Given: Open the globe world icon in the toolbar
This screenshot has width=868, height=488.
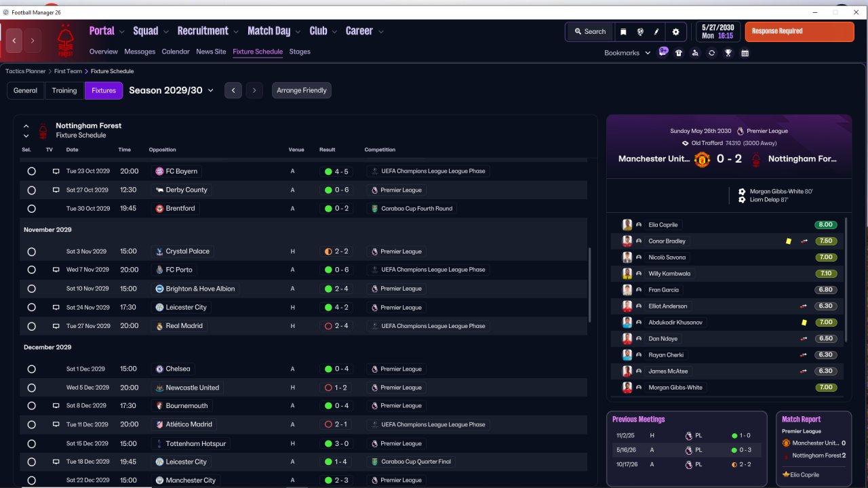Looking at the screenshot, I should click(640, 32).
